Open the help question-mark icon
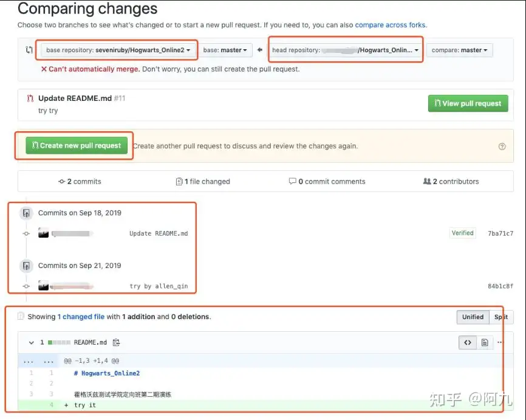The height and width of the screenshot is (420, 526). [502, 146]
